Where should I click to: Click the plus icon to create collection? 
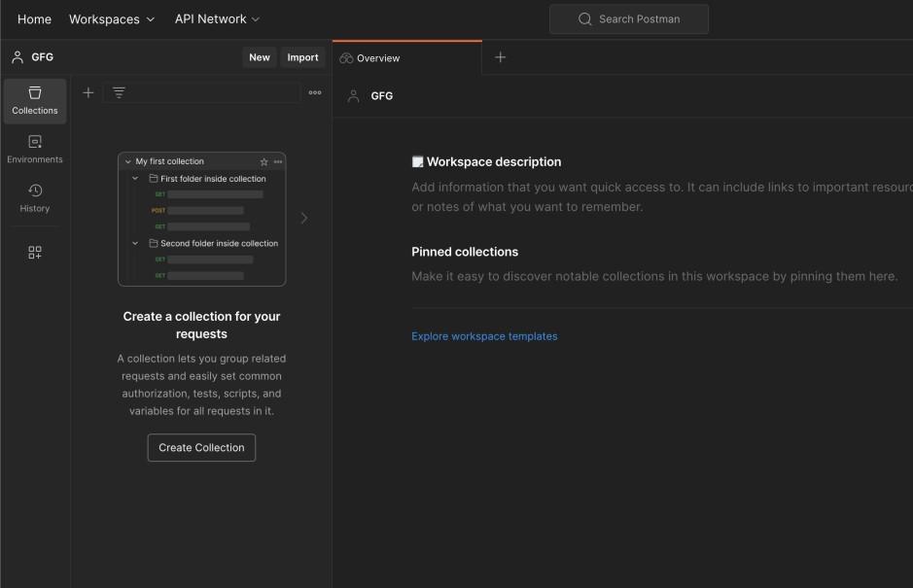coord(88,92)
